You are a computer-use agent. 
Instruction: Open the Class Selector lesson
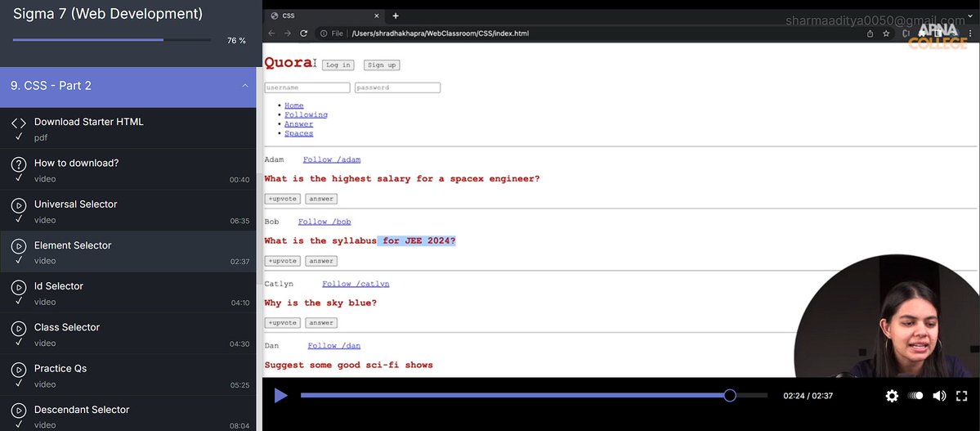coord(128,334)
